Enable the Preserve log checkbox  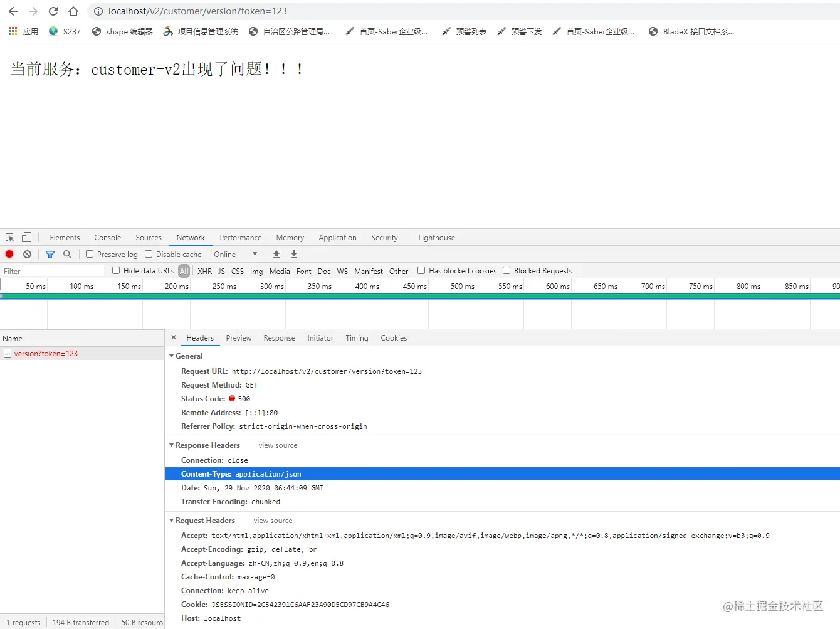[x=90, y=254]
